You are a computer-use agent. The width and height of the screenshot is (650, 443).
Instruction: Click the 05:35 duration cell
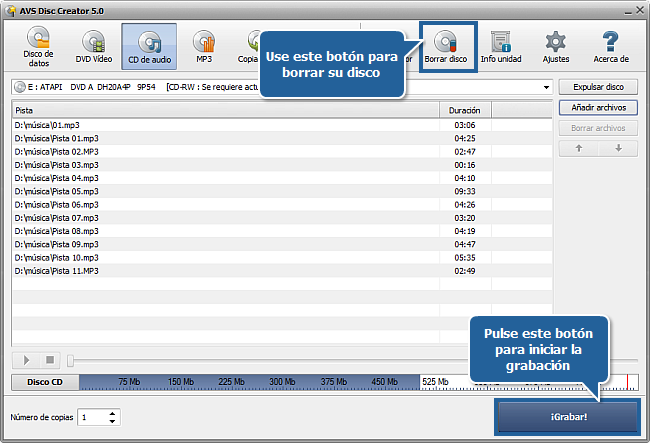click(x=465, y=258)
